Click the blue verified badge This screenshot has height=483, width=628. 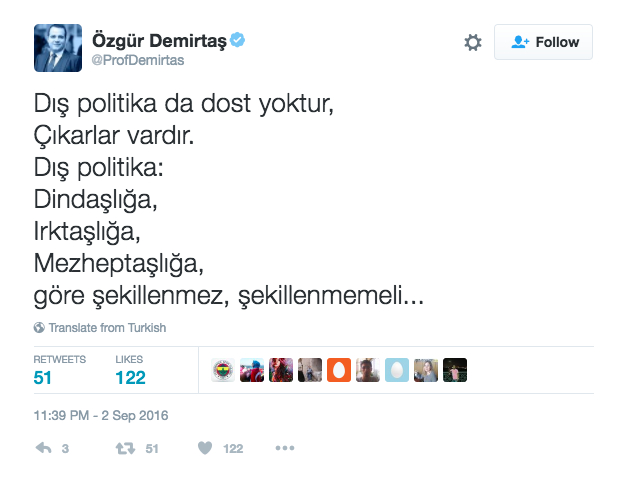(238, 40)
